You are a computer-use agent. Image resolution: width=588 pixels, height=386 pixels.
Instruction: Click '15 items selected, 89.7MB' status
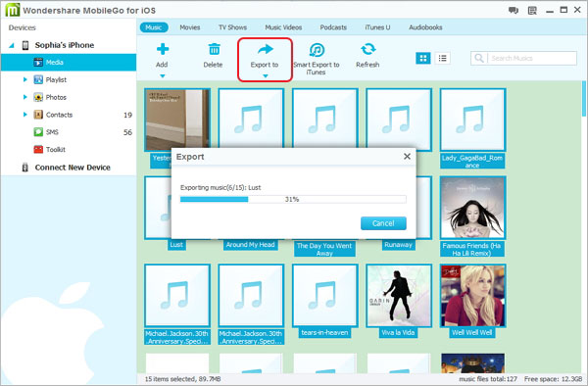(182, 379)
